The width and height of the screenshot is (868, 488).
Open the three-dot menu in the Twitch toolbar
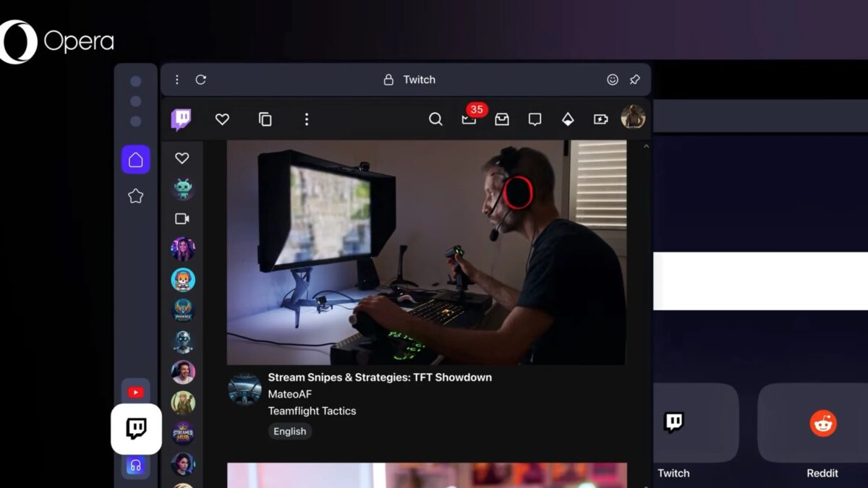pos(307,119)
